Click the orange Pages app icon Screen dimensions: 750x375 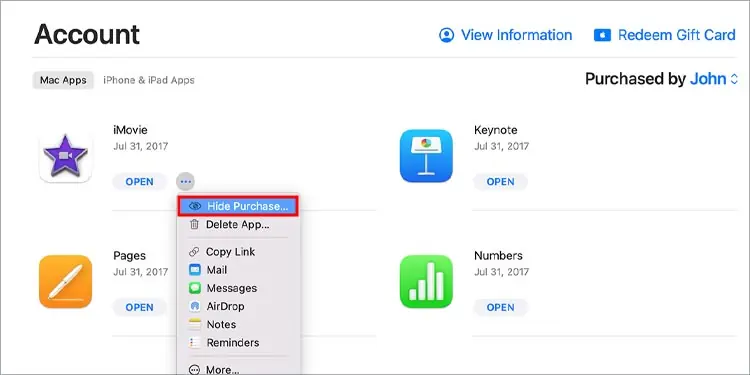(65, 282)
